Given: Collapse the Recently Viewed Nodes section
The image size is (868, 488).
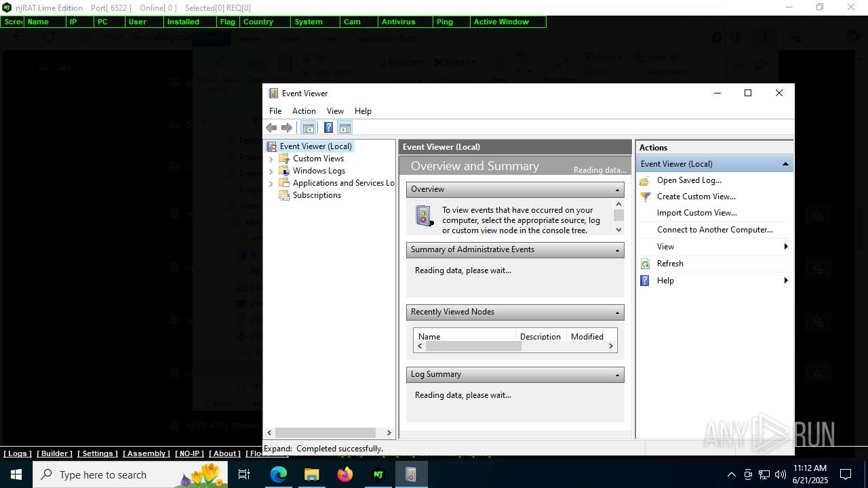Looking at the screenshot, I should tap(618, 312).
